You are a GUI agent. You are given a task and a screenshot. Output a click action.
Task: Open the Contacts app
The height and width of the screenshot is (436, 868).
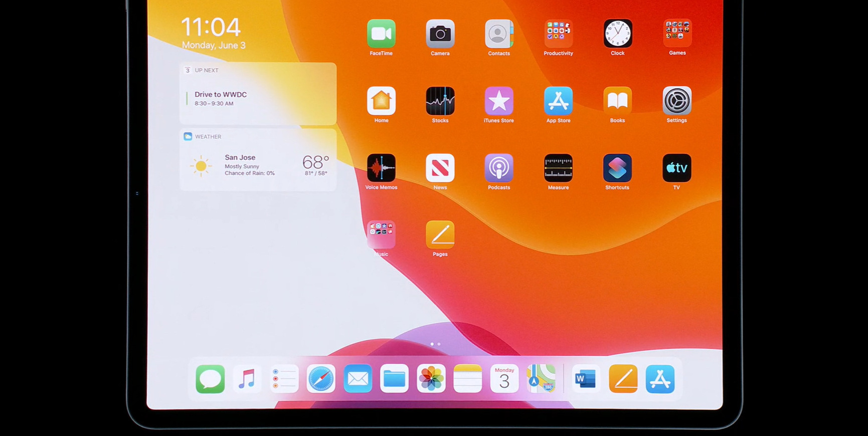[x=499, y=34]
